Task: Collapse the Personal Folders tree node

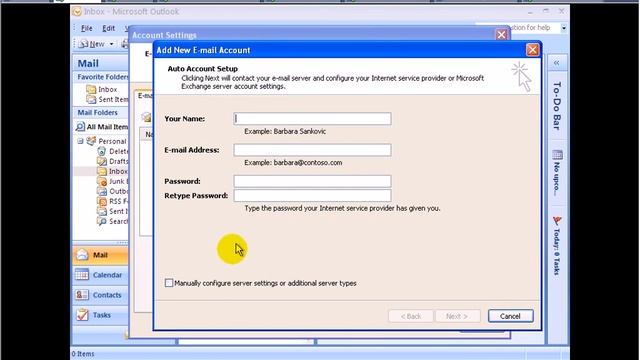Action: pos(80,141)
